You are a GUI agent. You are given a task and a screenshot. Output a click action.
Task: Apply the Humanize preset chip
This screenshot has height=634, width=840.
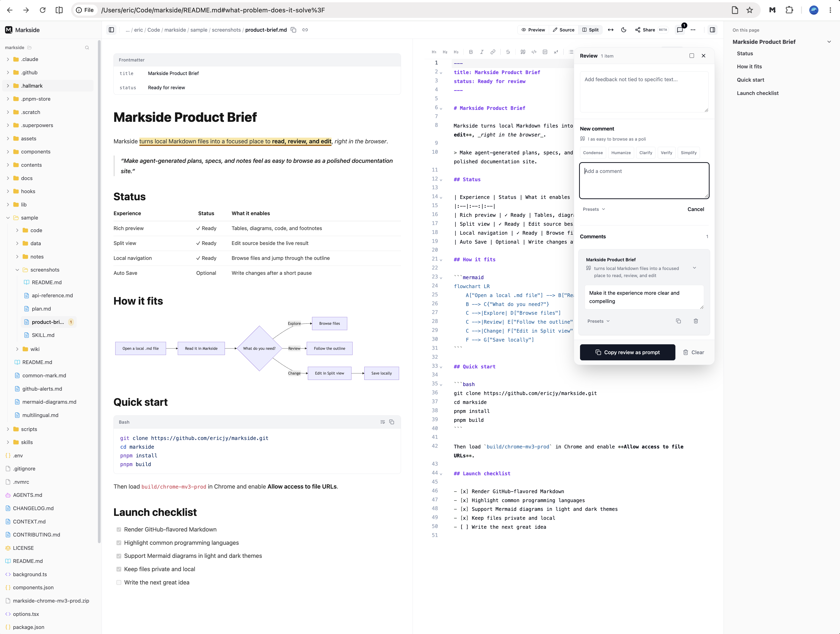pos(621,153)
